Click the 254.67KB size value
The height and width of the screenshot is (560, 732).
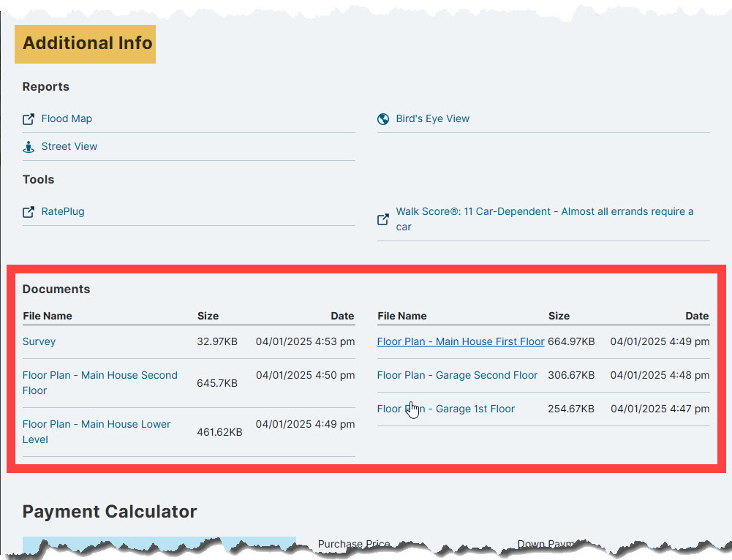click(x=571, y=409)
